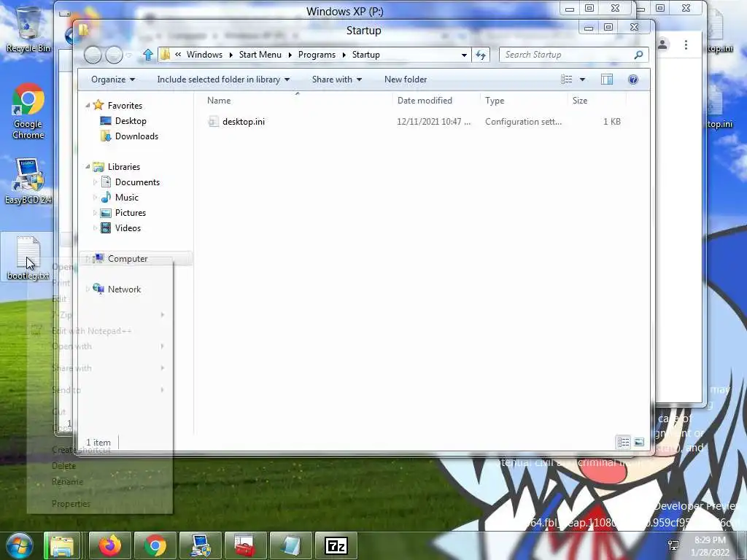Open the address bar history dropdown
The image size is (747, 560).
coord(464,55)
